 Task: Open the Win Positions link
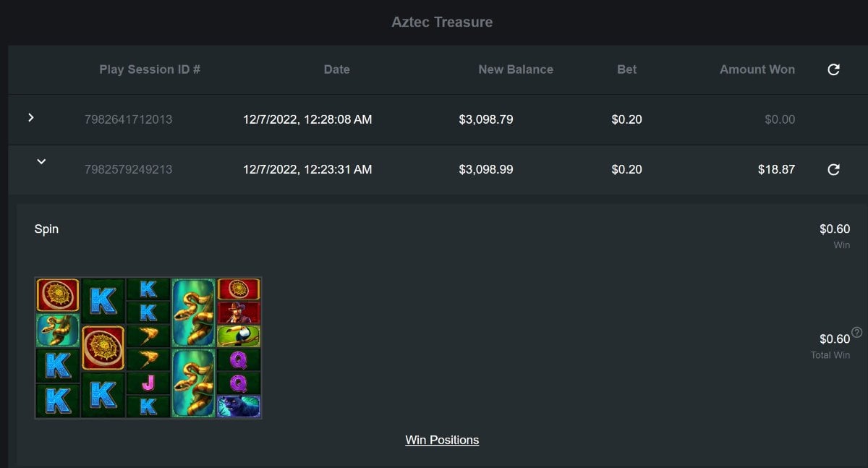(442, 440)
